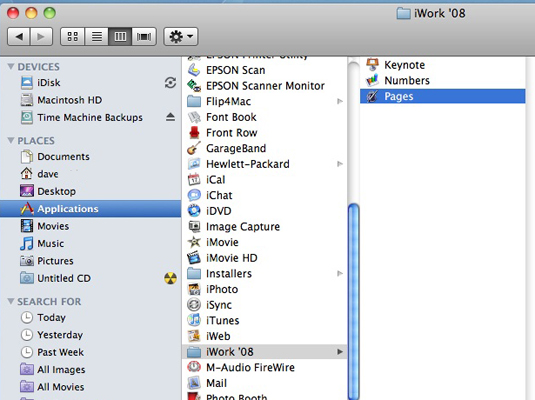Select iSync
535x400 pixels.
click(x=265, y=305)
